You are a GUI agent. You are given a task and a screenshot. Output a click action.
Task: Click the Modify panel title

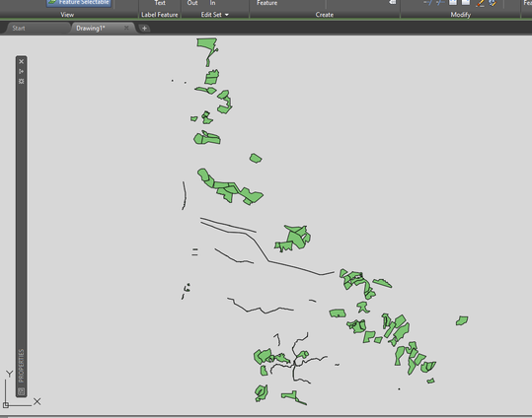[460, 15]
